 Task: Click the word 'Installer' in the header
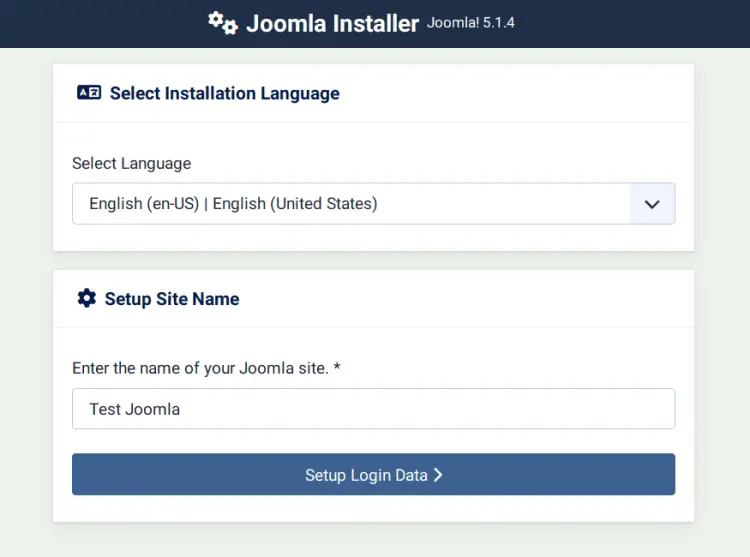374,24
